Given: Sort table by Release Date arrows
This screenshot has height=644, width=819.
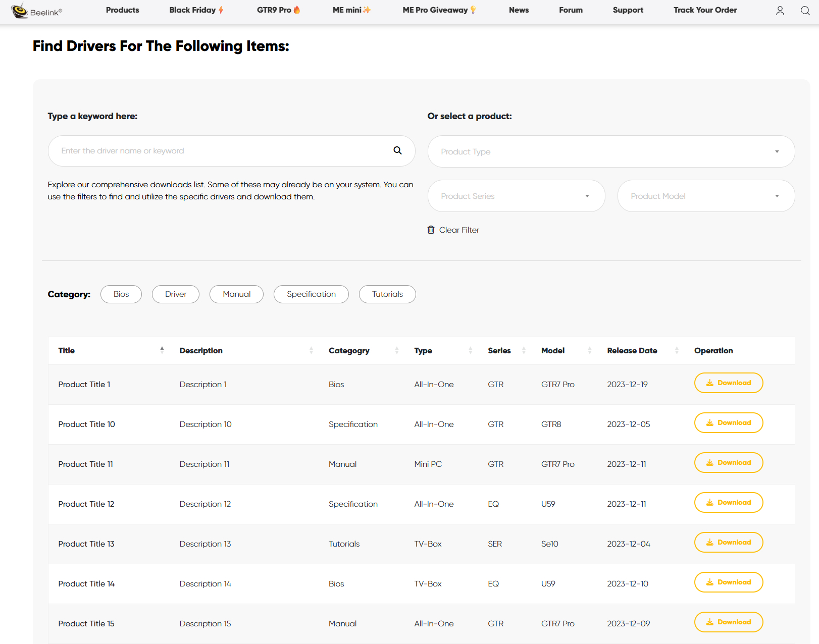Looking at the screenshot, I should pyautogui.click(x=677, y=350).
